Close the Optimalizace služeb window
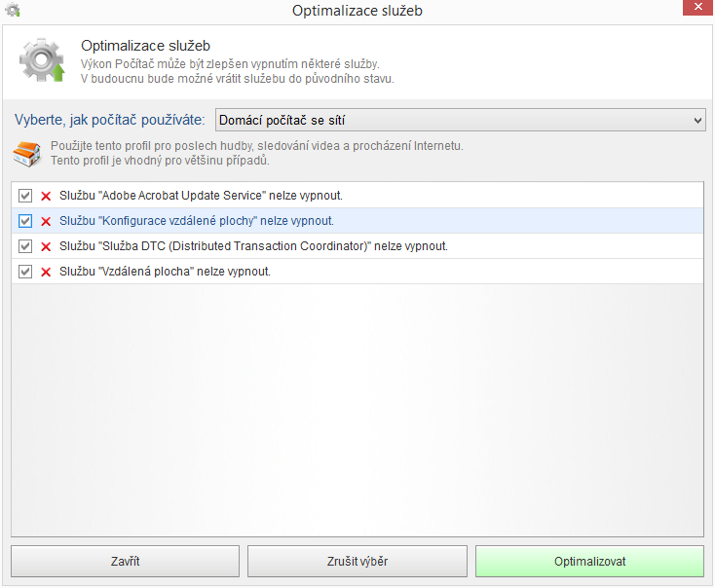The image size is (715, 588). tap(697, 7)
